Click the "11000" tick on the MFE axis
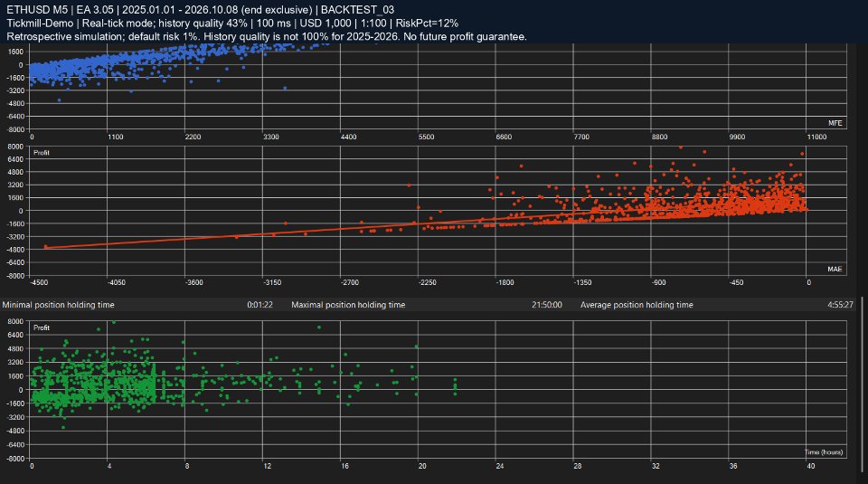The width and height of the screenshot is (868, 484). point(816,137)
